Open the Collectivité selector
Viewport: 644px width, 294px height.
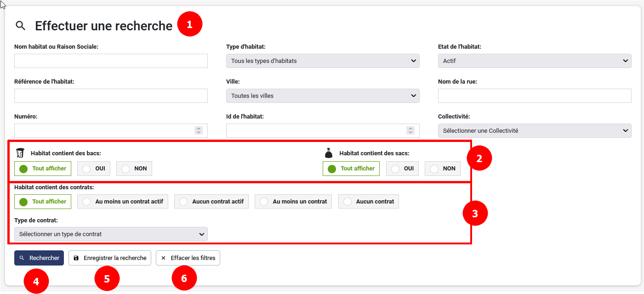(x=535, y=131)
